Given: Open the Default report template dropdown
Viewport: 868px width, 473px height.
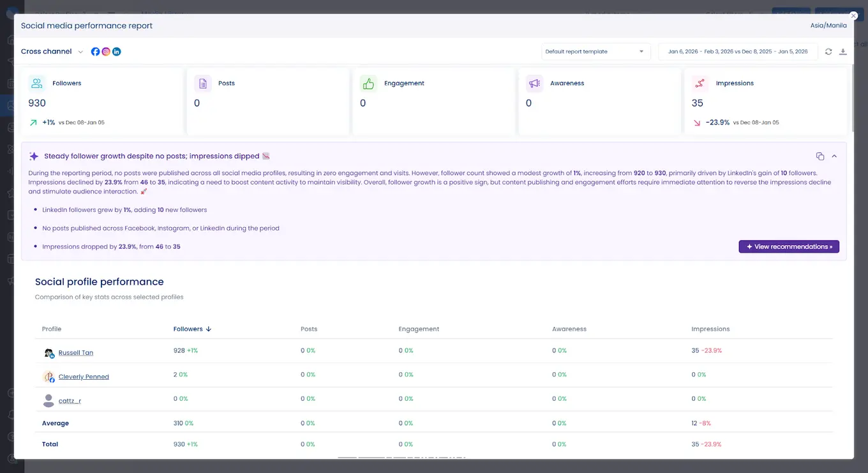Looking at the screenshot, I should (595, 51).
